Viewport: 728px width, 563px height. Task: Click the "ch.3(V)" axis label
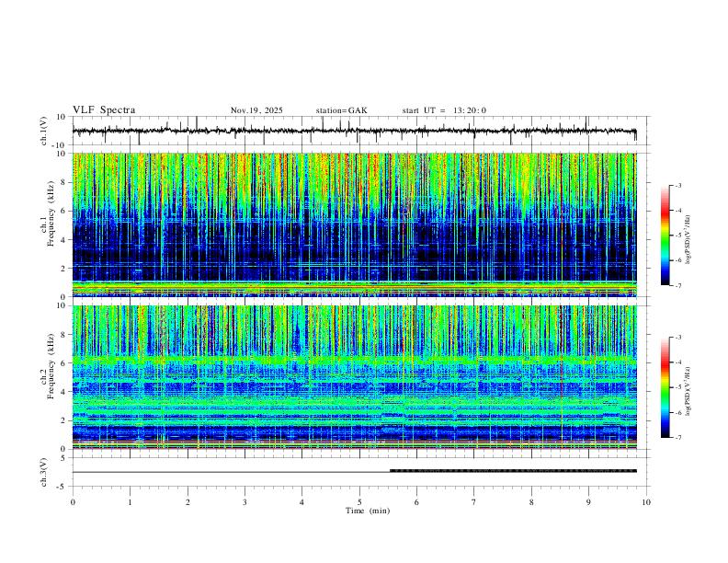[x=44, y=472]
